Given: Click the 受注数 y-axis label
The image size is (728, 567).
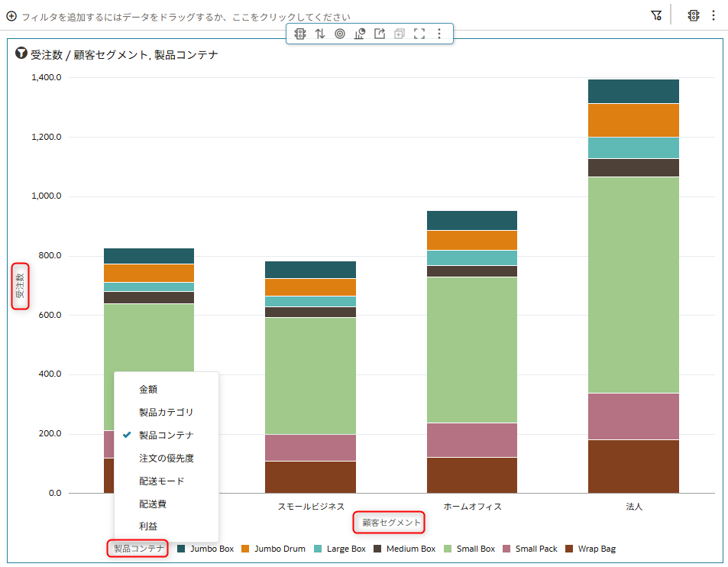Looking at the screenshot, I should pyautogui.click(x=20, y=286).
